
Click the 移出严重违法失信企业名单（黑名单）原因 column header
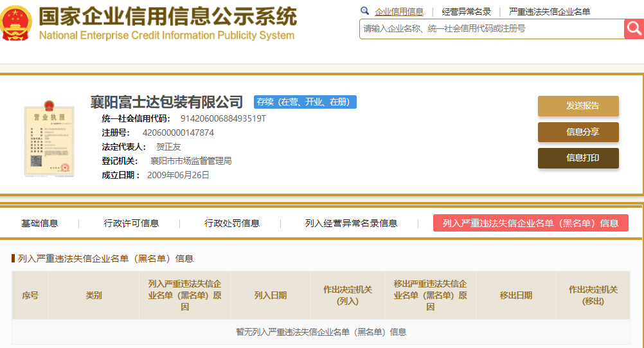pos(430,295)
